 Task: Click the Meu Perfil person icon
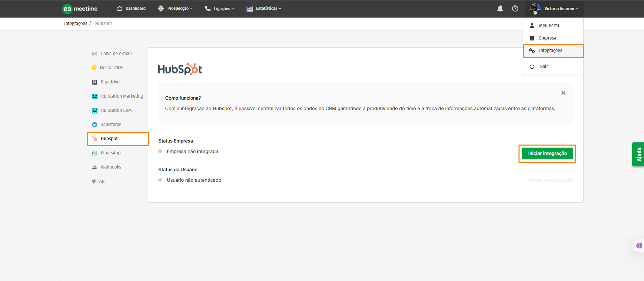[x=532, y=25]
